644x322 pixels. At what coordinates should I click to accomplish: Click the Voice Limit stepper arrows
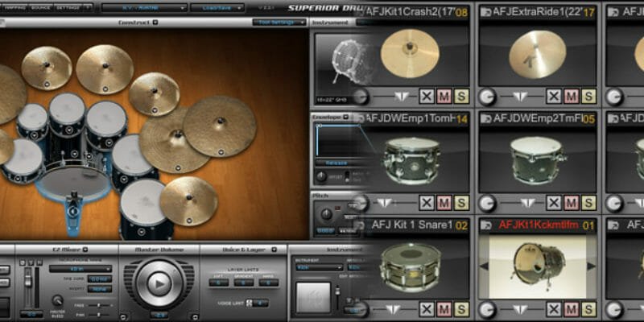coord(249,303)
